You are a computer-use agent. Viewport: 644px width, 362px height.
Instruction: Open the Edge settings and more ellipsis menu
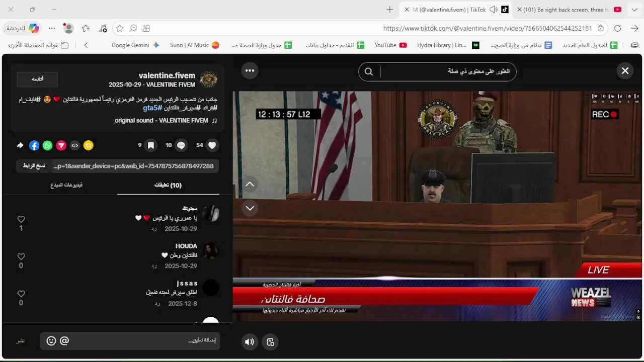point(52,29)
